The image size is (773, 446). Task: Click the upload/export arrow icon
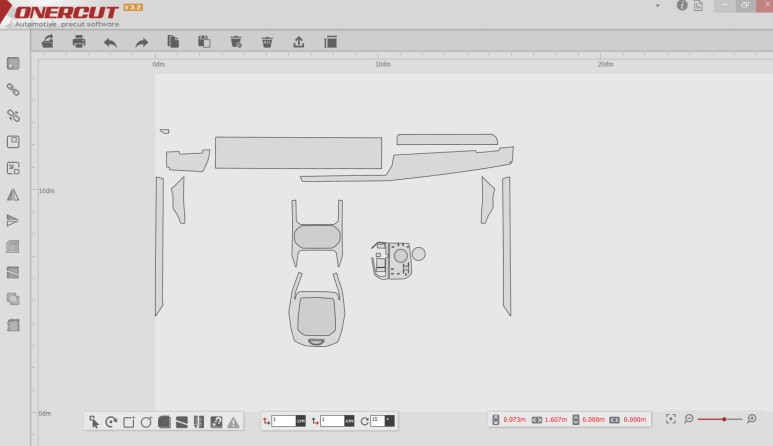[x=298, y=42]
